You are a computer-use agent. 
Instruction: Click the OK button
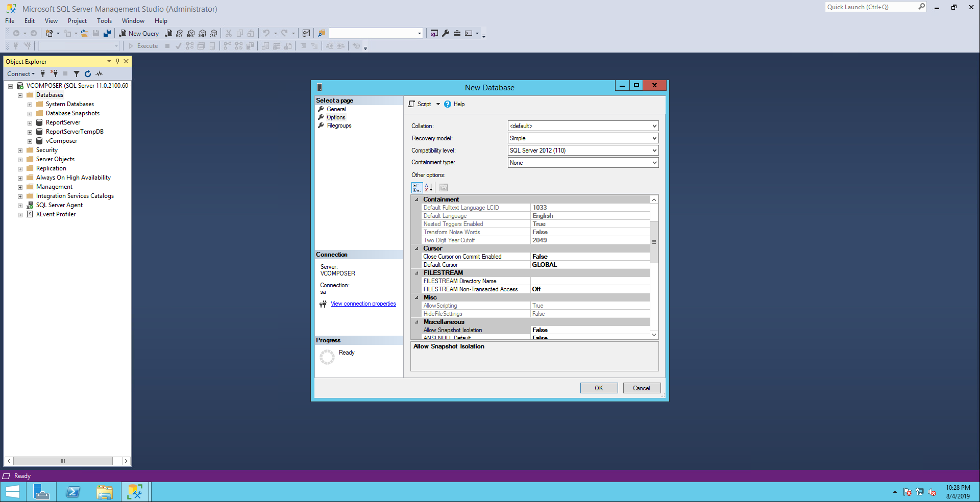599,388
